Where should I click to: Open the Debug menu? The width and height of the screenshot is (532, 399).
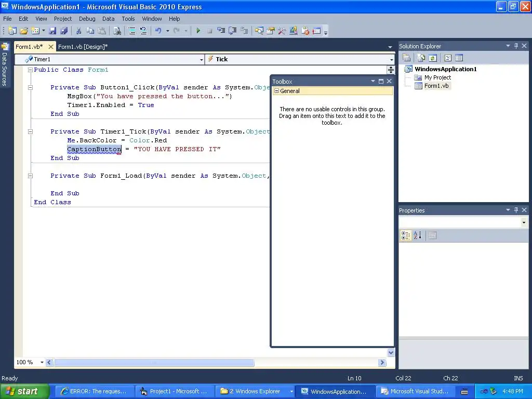click(x=87, y=19)
